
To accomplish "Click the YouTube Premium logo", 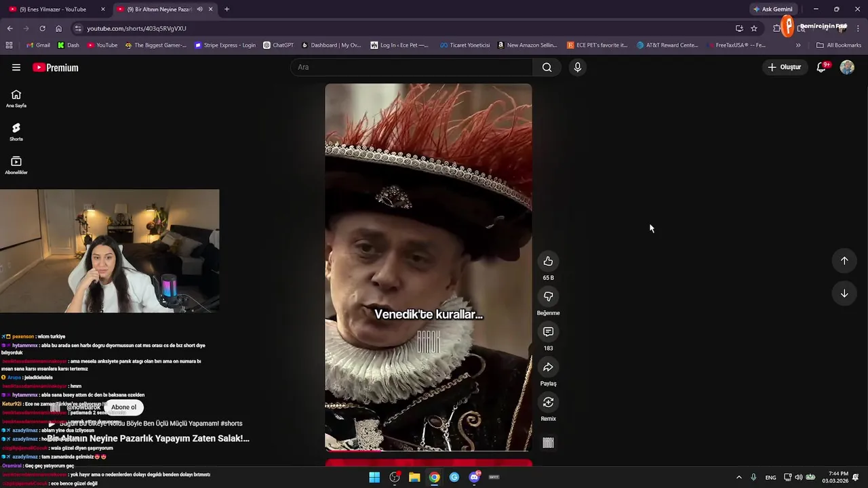I will click(56, 67).
